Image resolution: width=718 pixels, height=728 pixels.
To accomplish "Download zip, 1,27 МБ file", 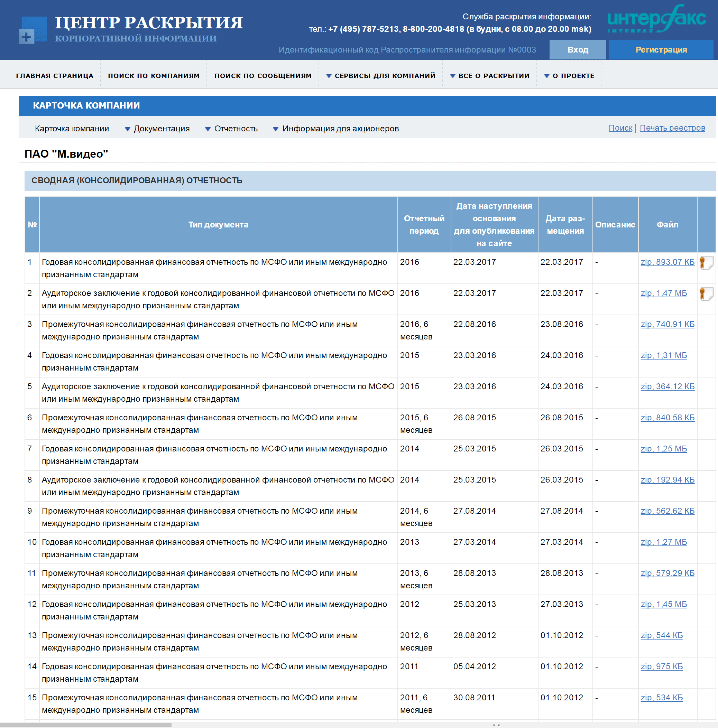I will click(664, 542).
